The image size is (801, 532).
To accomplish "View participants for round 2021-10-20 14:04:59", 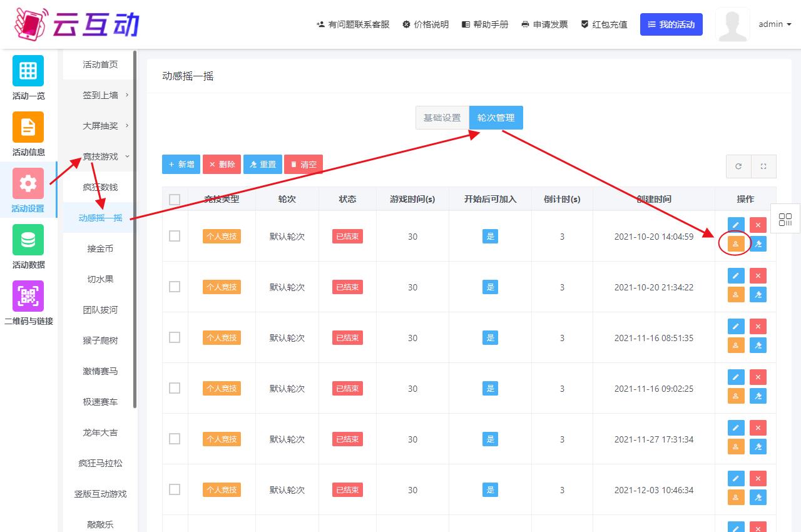I will (x=736, y=244).
